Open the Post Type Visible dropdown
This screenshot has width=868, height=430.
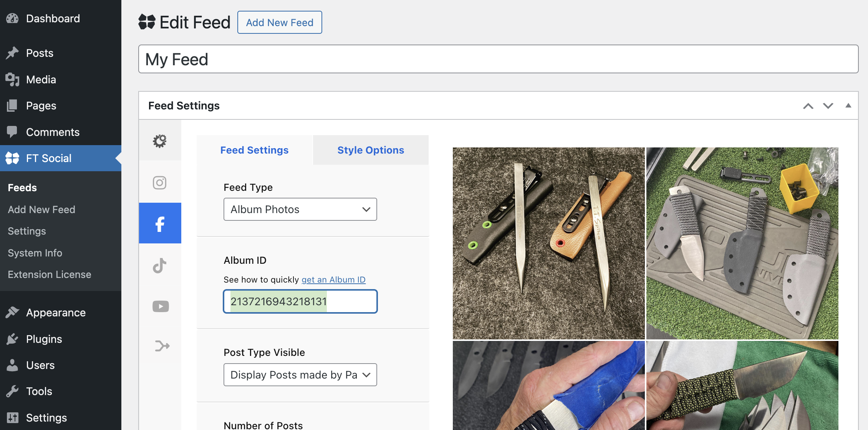pos(300,375)
